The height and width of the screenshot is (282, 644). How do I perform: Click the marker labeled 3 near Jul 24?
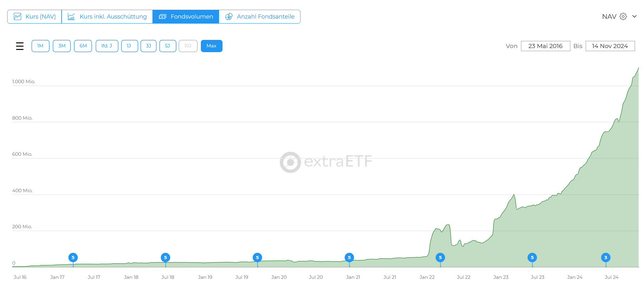pyautogui.click(x=606, y=258)
